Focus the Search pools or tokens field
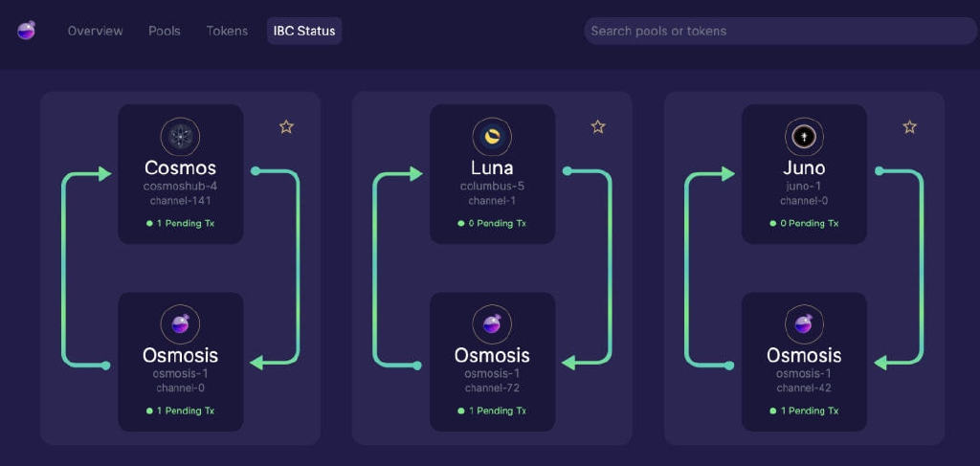This screenshot has height=466, width=980. 781,31
